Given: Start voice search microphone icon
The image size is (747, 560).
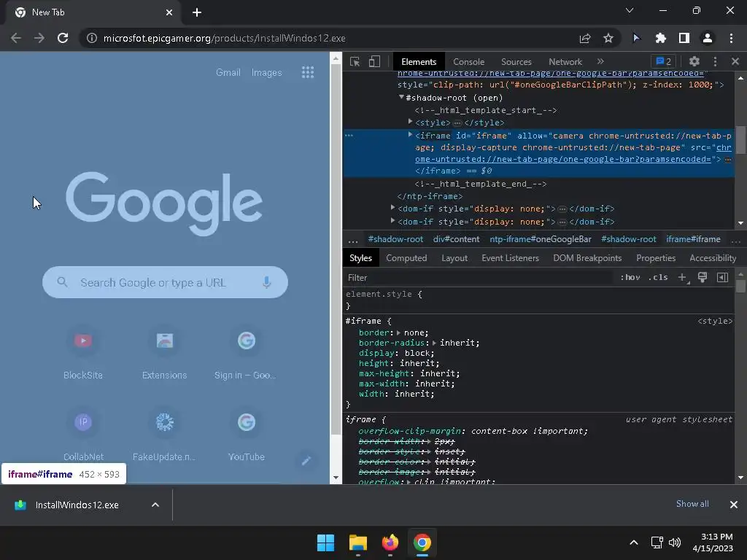Looking at the screenshot, I should [x=267, y=282].
